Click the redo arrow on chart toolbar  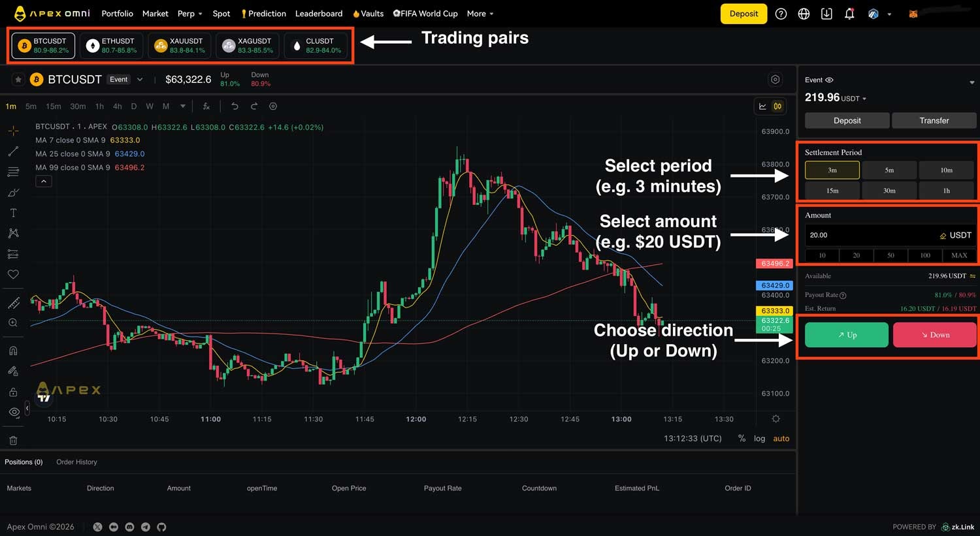point(254,106)
